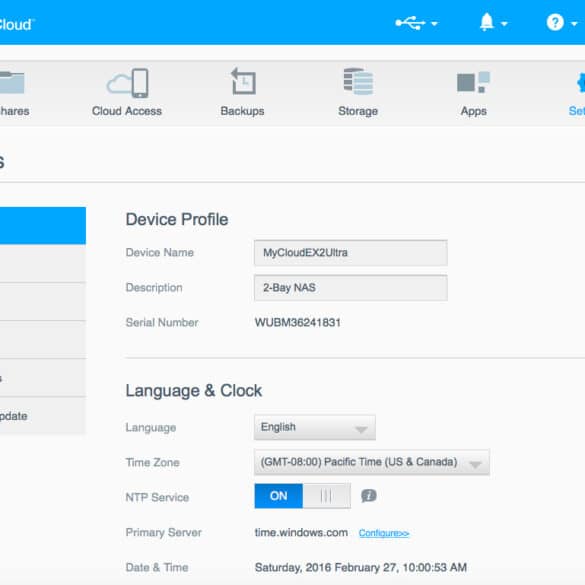Click the Device Name input field
Image resolution: width=585 pixels, height=585 pixels.
tap(351, 253)
